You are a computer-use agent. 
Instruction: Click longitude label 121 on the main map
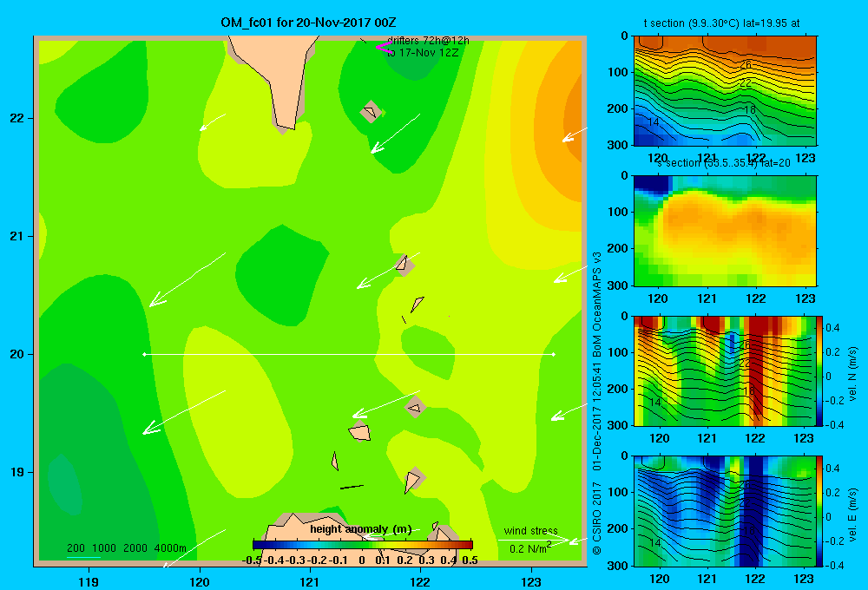coord(310,581)
